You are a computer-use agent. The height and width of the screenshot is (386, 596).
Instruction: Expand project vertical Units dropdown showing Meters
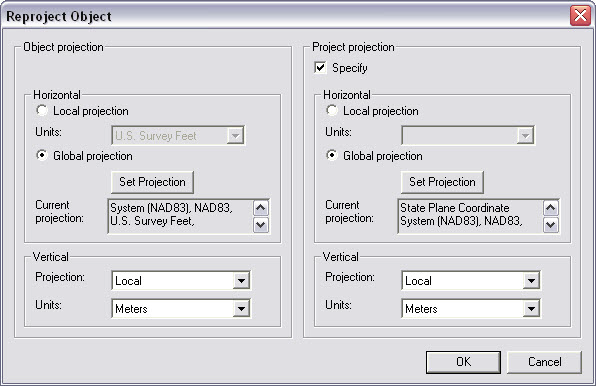click(x=471, y=308)
